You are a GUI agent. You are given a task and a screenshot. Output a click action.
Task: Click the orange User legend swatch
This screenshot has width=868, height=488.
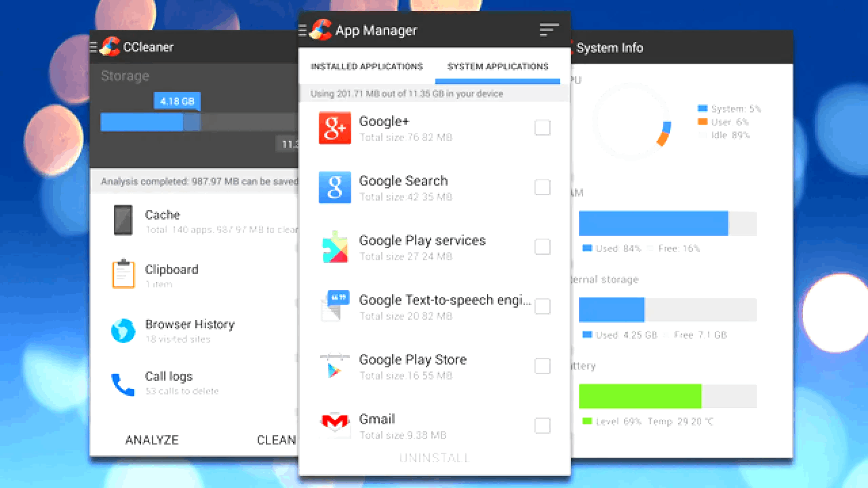pyautogui.click(x=703, y=122)
